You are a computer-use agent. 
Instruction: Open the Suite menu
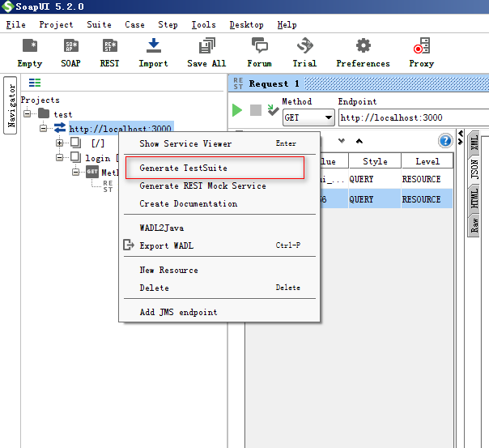coord(99,24)
